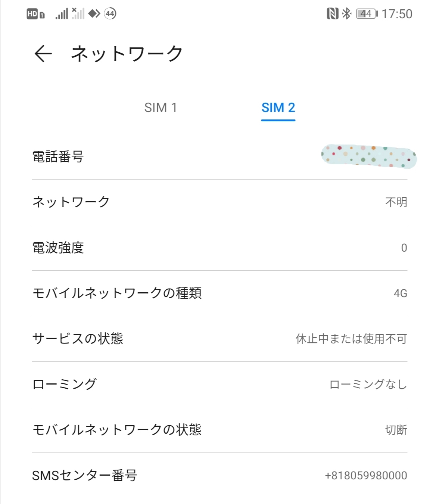This screenshot has width=439, height=504.
Task: Tap the モバイルネットワークの種類 row
Action: click(x=219, y=293)
